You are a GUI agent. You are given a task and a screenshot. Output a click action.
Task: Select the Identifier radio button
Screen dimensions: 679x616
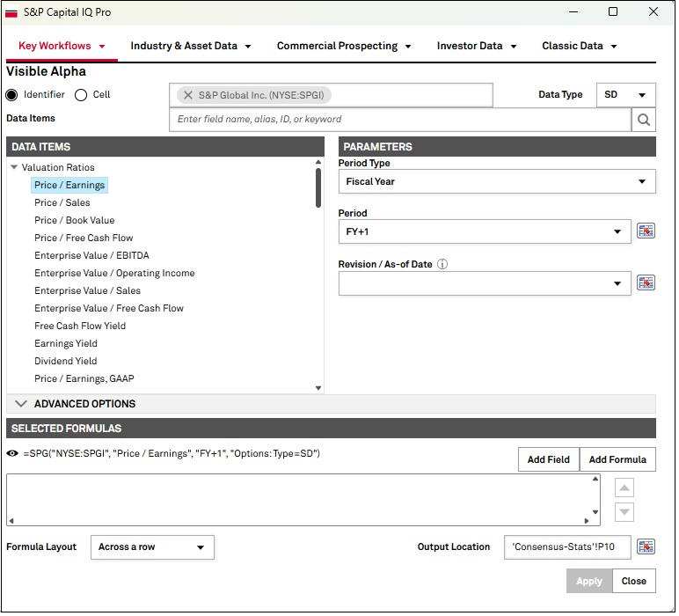(11, 95)
